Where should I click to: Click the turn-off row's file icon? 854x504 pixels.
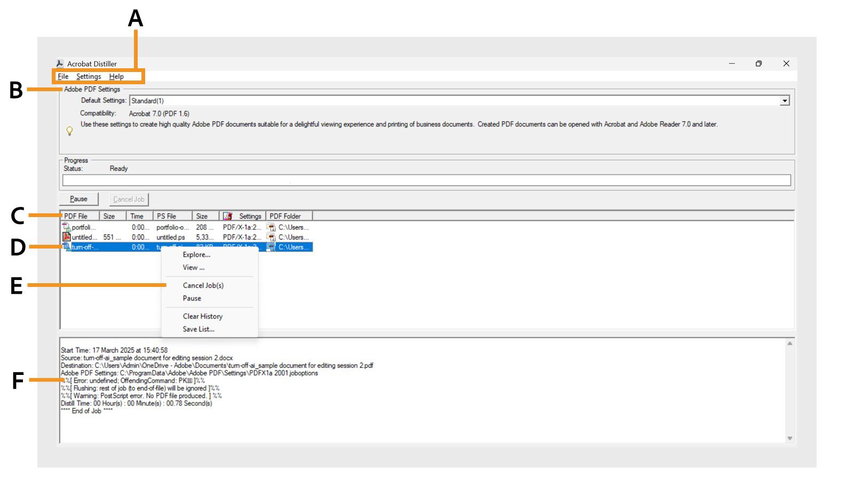pos(67,247)
